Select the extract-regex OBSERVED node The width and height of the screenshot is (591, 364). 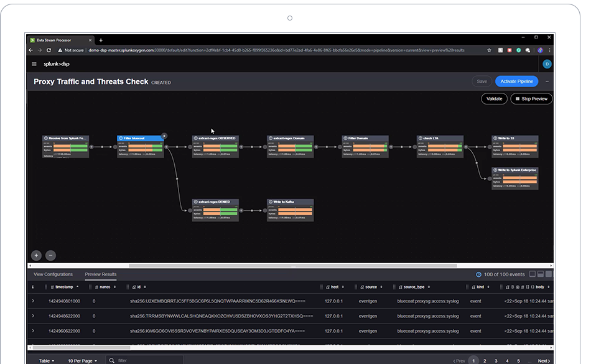pyautogui.click(x=215, y=147)
